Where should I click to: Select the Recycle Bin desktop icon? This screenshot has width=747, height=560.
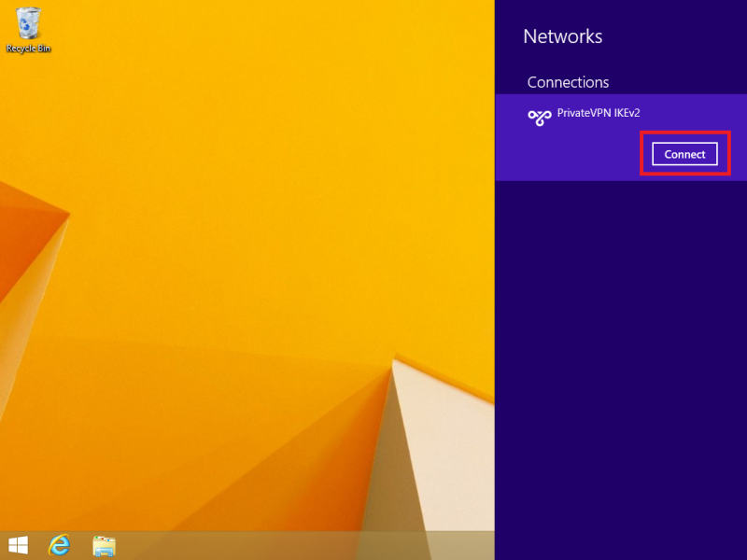[x=28, y=23]
